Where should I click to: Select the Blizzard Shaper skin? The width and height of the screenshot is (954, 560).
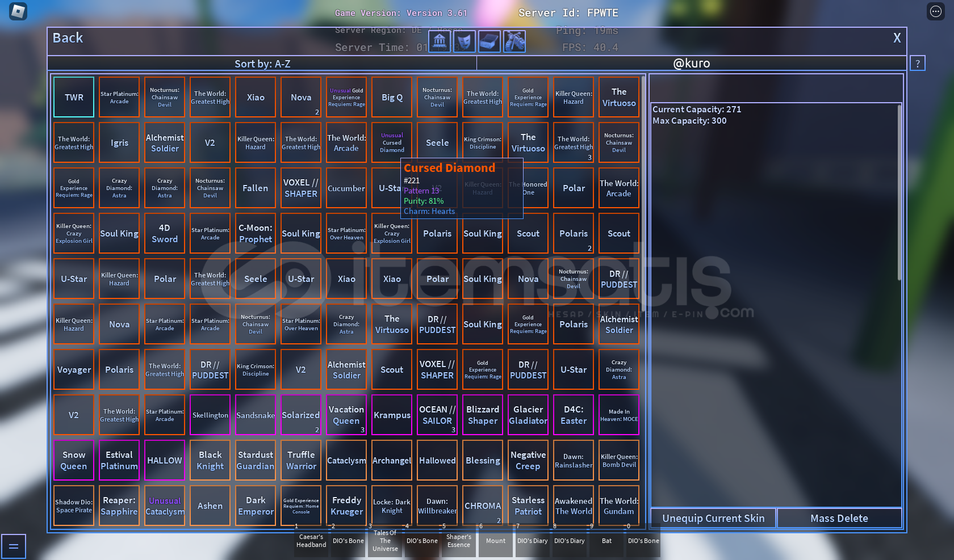[x=483, y=415]
